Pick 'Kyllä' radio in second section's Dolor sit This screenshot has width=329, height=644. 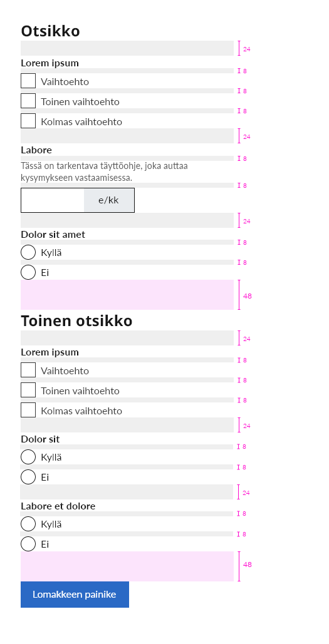click(28, 457)
